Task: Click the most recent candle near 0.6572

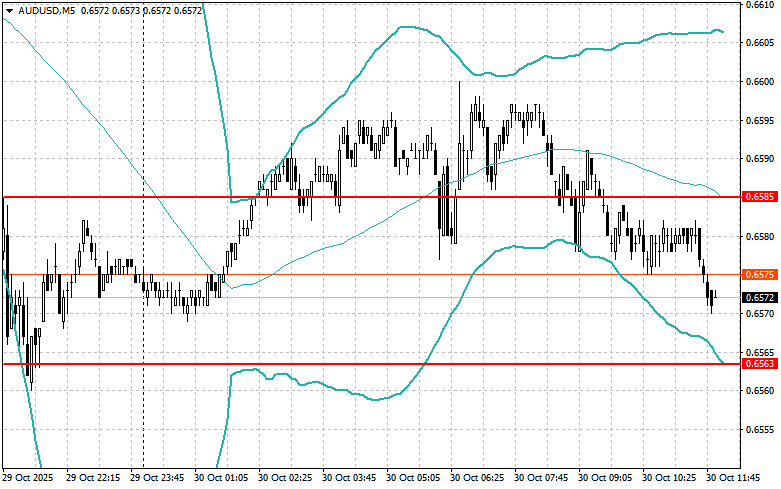Action: point(716,294)
